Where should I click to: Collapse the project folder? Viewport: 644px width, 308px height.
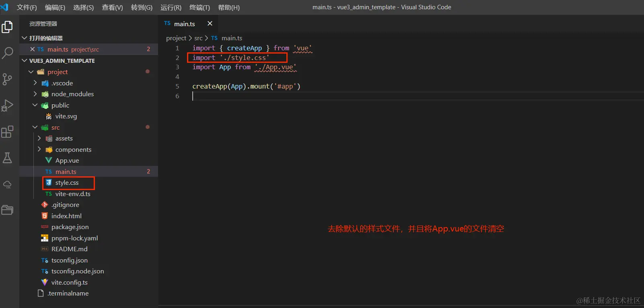click(x=31, y=72)
